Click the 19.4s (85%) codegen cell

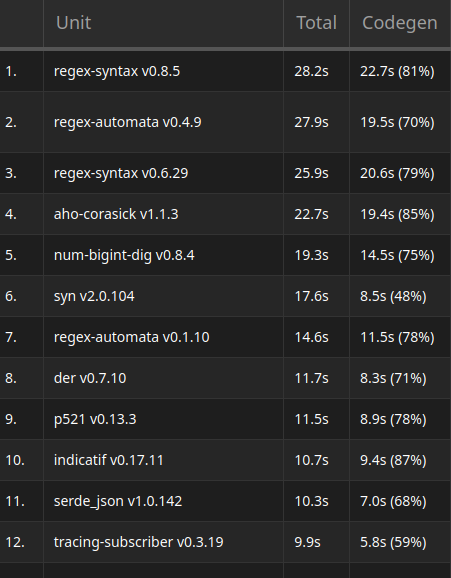coord(400,214)
